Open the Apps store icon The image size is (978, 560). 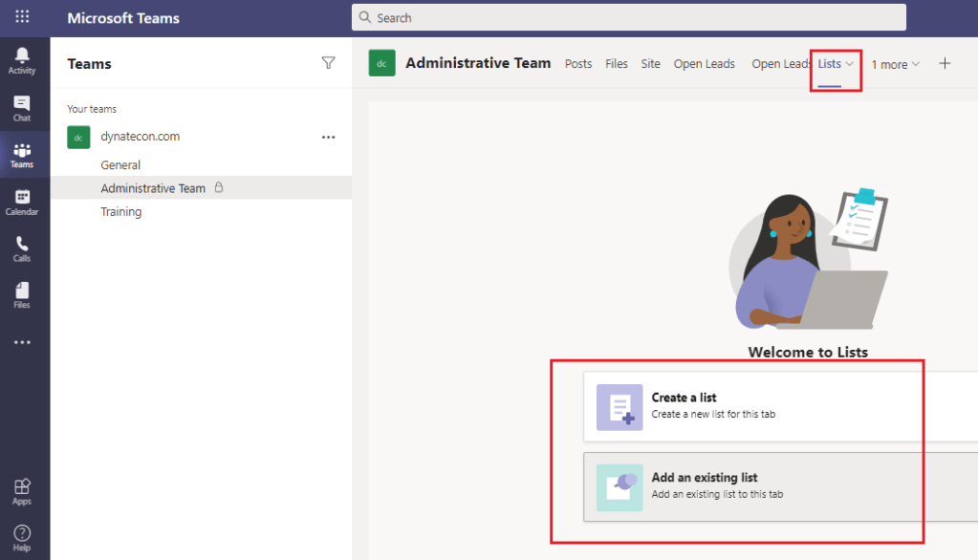(22, 491)
